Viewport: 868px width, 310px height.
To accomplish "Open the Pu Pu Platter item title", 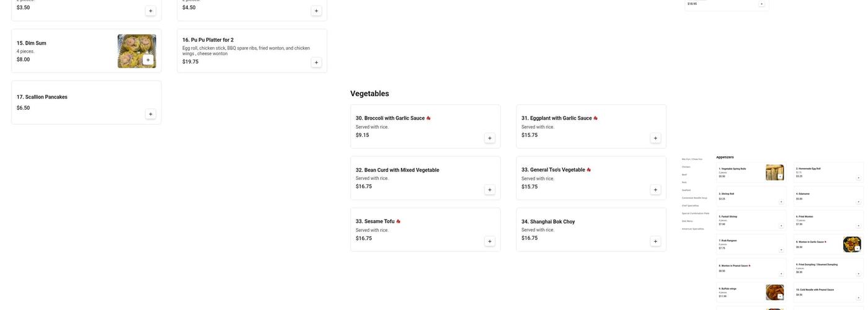I will coord(208,40).
